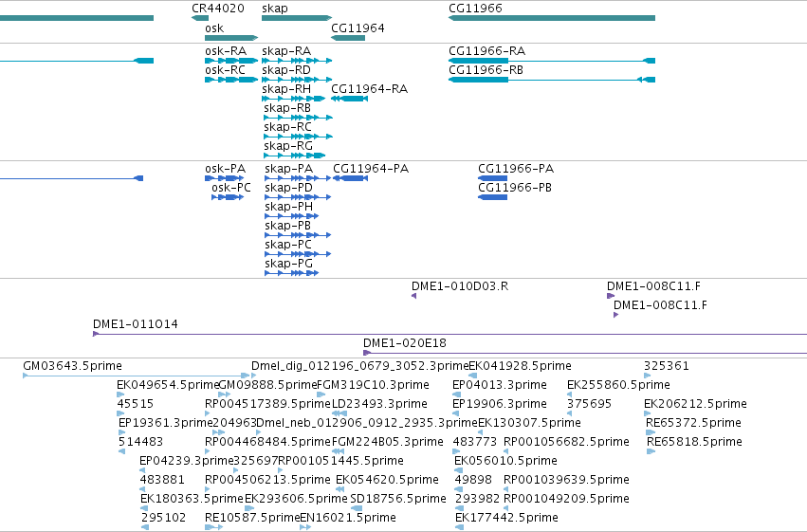The image size is (807, 532).
Task: Click EST EK177442.5prime
Action: click(x=506, y=519)
